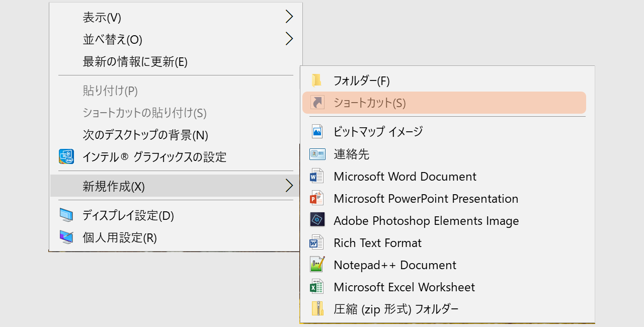Select ショートカットの貼り付け(S) entry

(176, 113)
